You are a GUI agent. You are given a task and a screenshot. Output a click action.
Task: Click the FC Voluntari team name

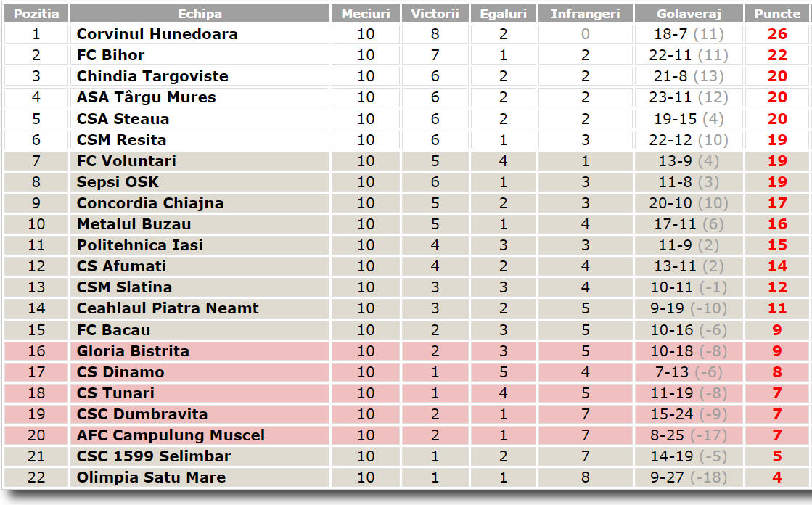pyautogui.click(x=126, y=161)
